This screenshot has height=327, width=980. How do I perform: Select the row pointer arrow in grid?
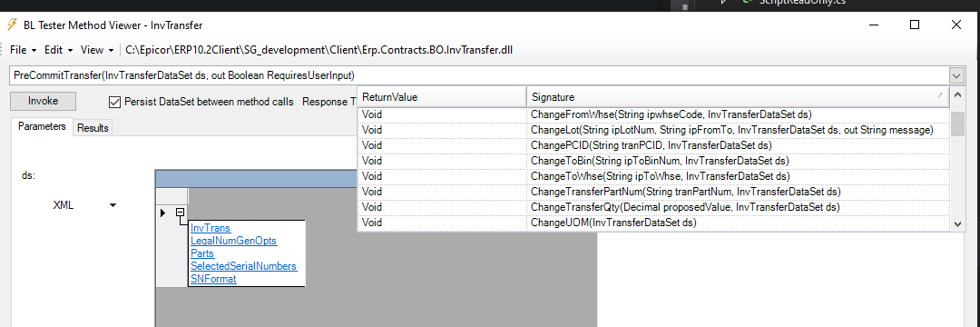click(x=163, y=213)
